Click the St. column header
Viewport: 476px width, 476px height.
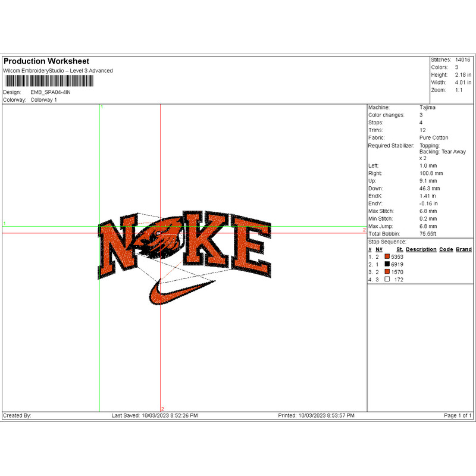[x=400, y=249]
